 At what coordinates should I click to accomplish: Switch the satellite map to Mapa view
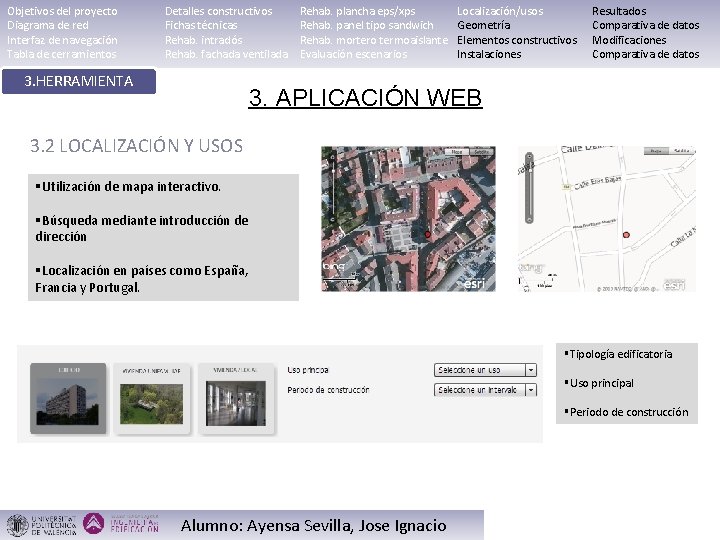[x=457, y=152]
